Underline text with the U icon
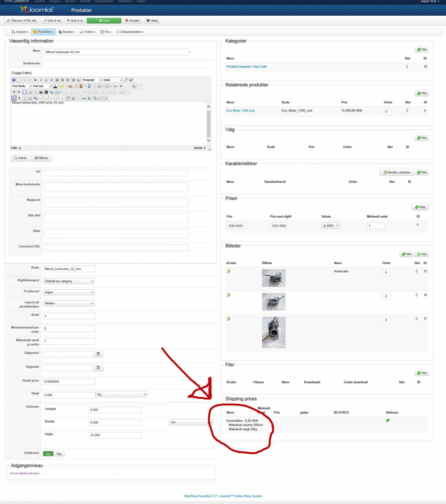Viewport: 446px width, 504px height. [46, 80]
